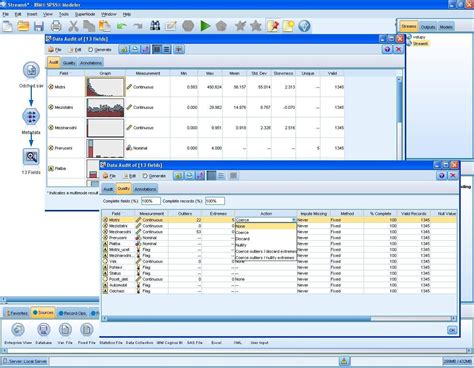Choose Coerce outliers / nullify extremes option
This screenshot has width=474, height=368.
(266, 258)
